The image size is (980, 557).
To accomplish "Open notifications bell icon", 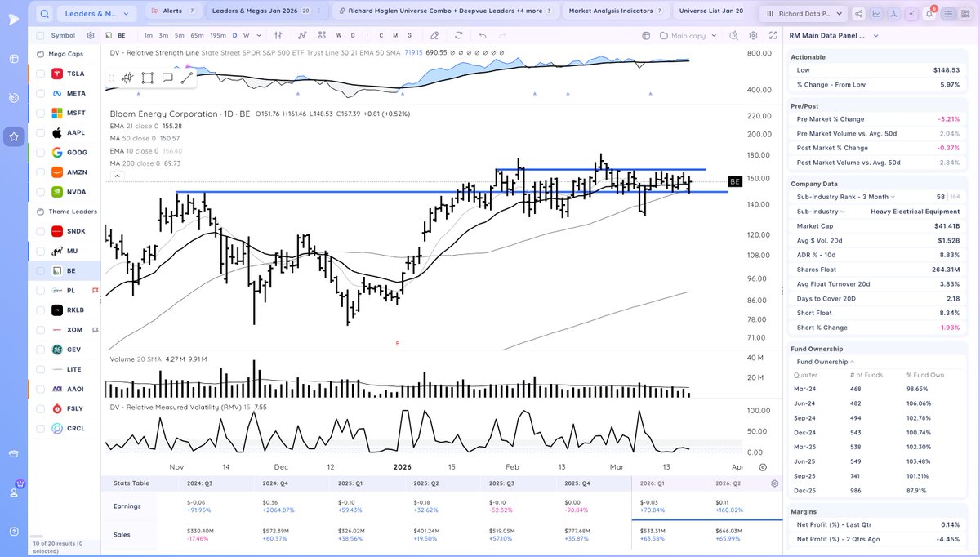I will point(929,13).
